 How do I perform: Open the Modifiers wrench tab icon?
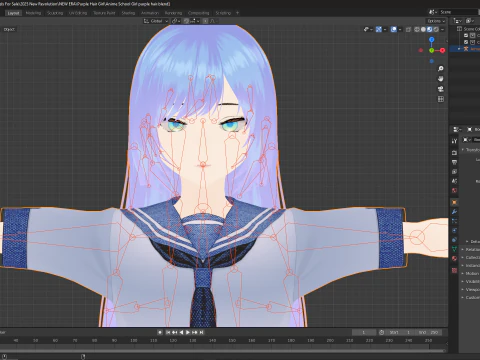[454, 212]
